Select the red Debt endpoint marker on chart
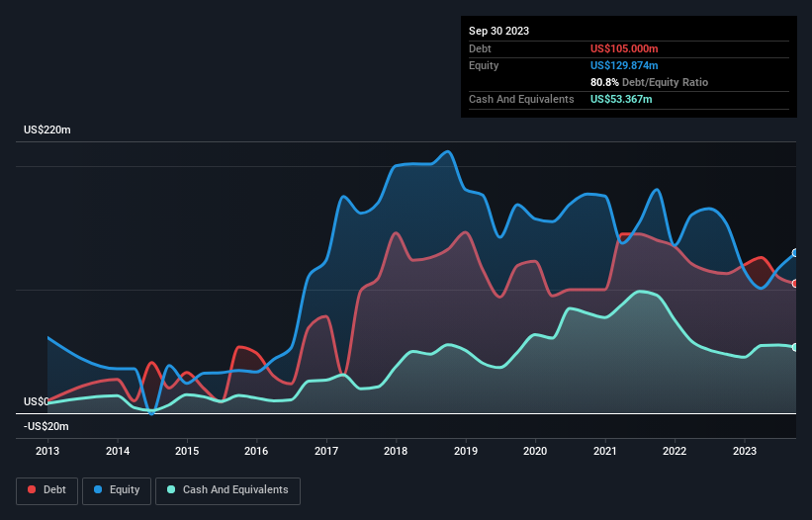812x520 pixels. [795, 284]
